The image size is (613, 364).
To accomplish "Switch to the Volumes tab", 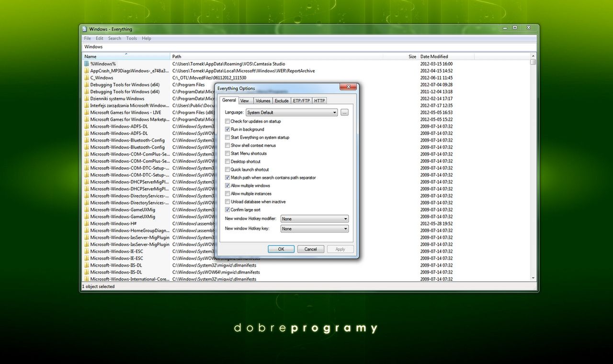I will (x=262, y=101).
